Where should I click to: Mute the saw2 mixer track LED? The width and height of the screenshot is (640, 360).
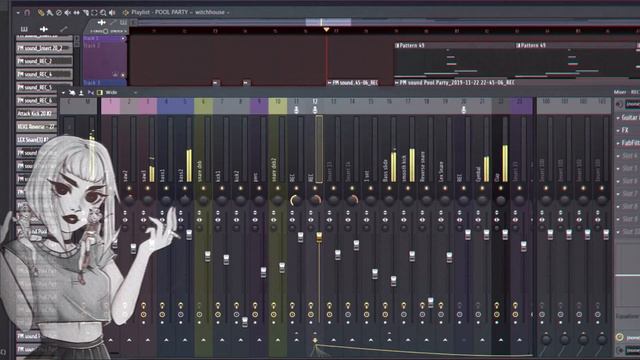[129, 189]
